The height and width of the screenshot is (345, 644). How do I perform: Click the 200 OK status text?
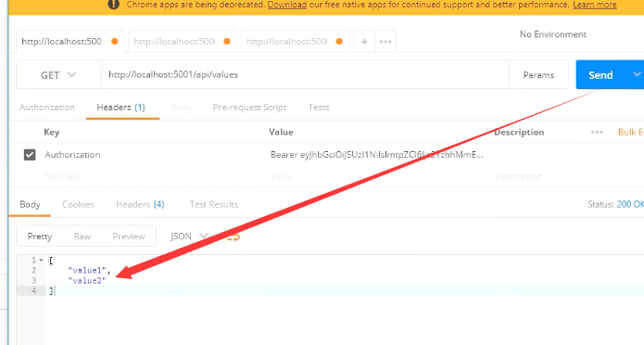click(629, 204)
